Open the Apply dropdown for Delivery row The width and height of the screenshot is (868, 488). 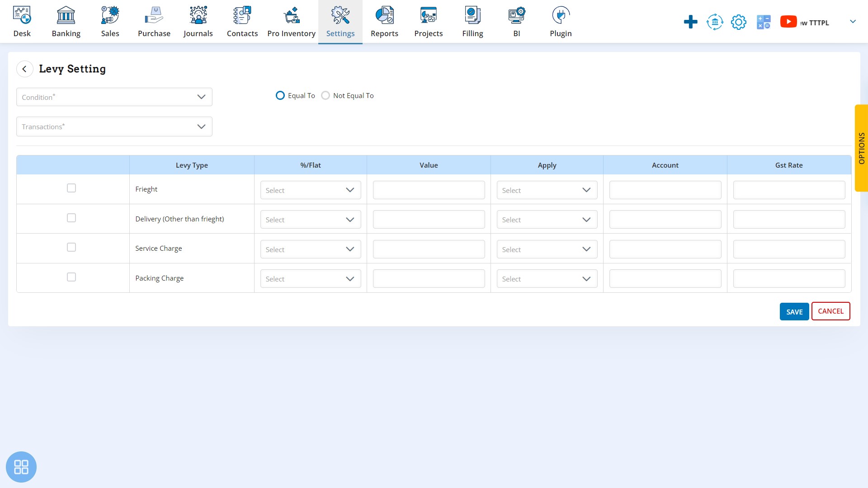click(547, 220)
